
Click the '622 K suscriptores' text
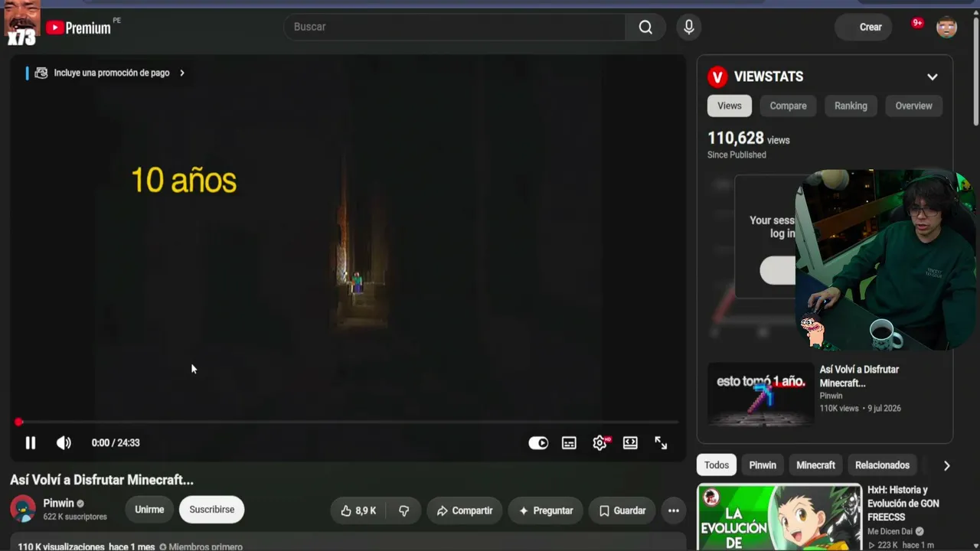(x=75, y=517)
